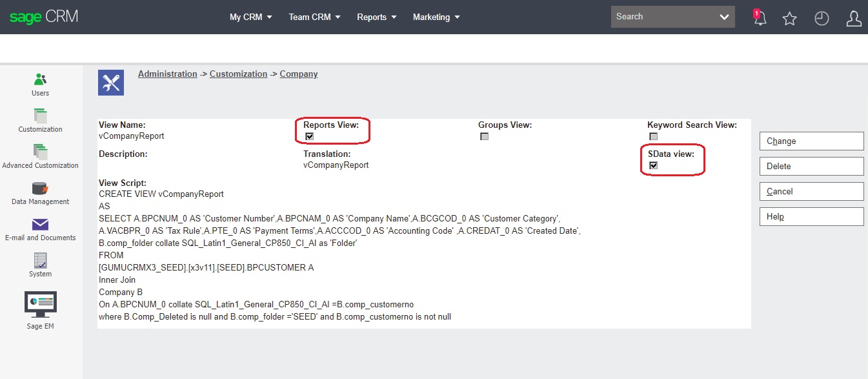Screen dimensions: 868x379
Task: Select the Customization sidebar icon
Action: tap(40, 121)
